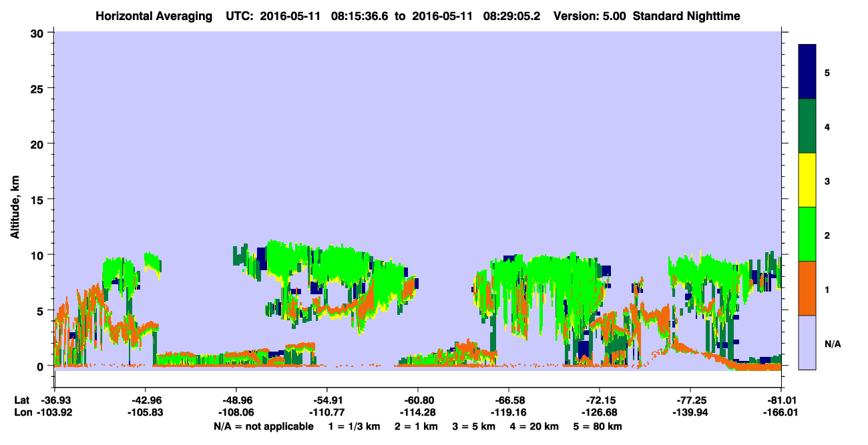Click the longitude value -110.77

pyautogui.click(x=327, y=412)
